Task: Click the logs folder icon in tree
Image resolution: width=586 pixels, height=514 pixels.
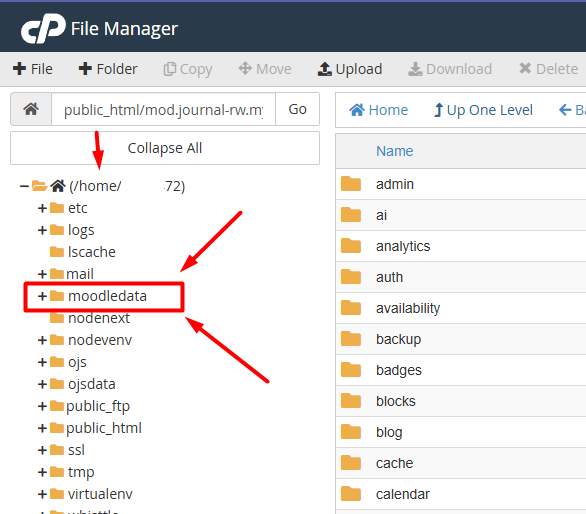Action: (57, 230)
